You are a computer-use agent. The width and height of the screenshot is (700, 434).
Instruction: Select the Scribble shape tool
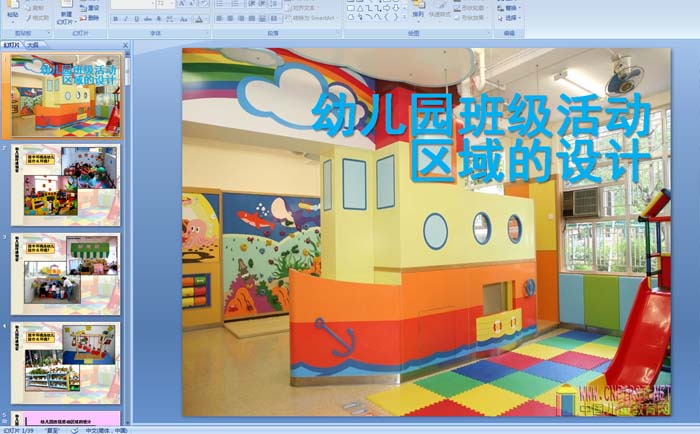360,17
